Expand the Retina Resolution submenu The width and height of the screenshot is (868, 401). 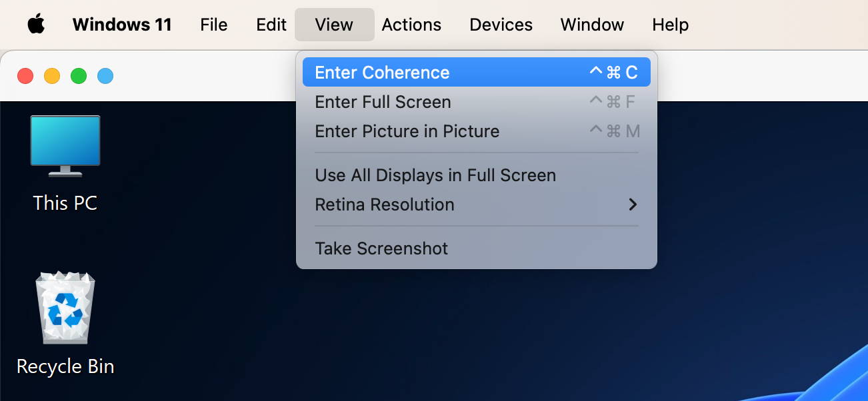385,204
